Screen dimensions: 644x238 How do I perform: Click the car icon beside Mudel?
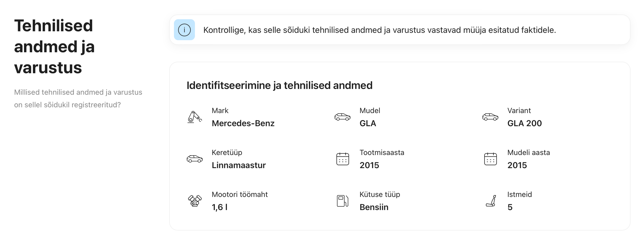point(342,117)
